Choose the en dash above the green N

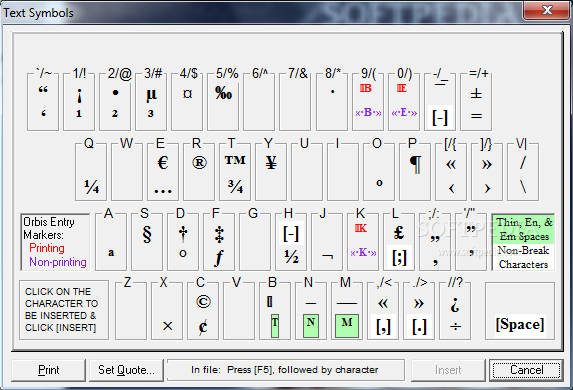tap(311, 303)
